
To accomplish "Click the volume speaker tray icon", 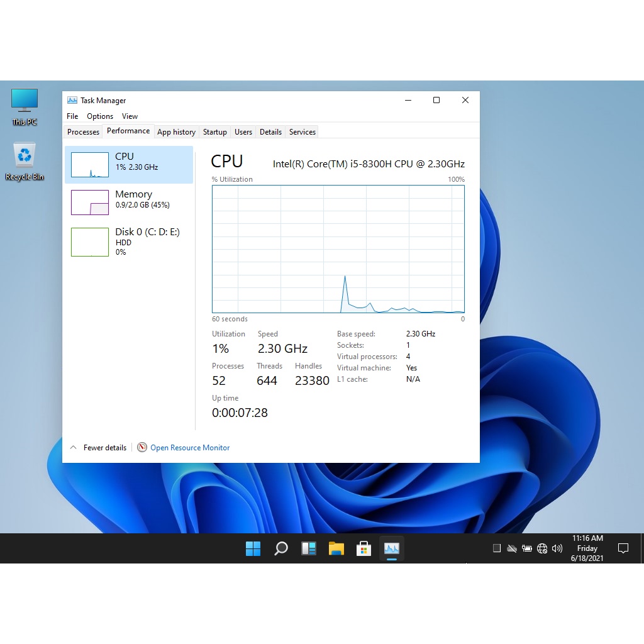I will pos(557,548).
